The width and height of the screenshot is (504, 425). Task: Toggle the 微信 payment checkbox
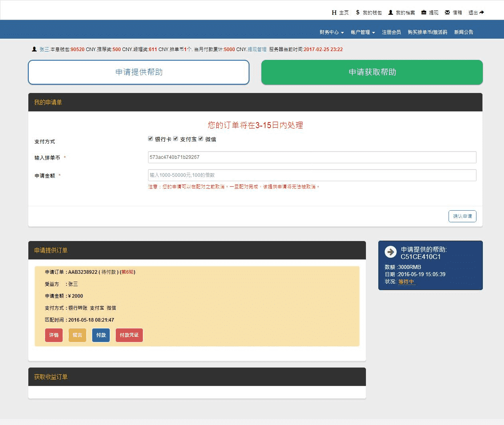pyautogui.click(x=201, y=138)
